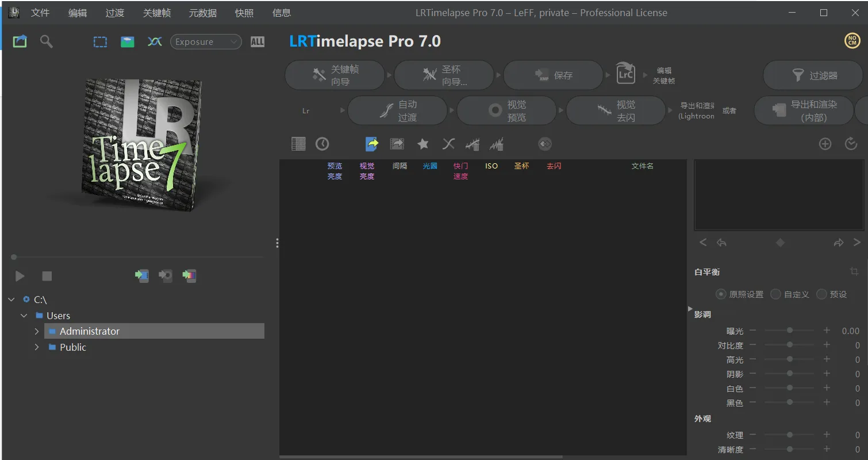Open the 快照 menu

pyautogui.click(x=244, y=13)
